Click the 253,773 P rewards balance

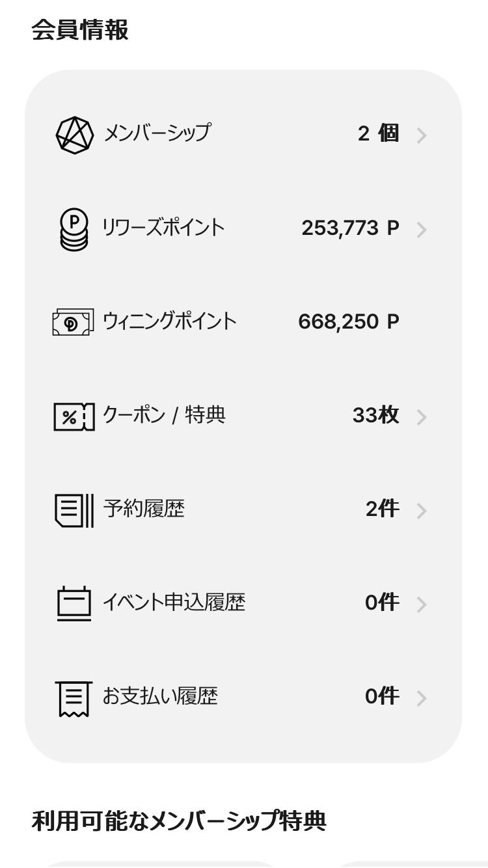point(350,228)
